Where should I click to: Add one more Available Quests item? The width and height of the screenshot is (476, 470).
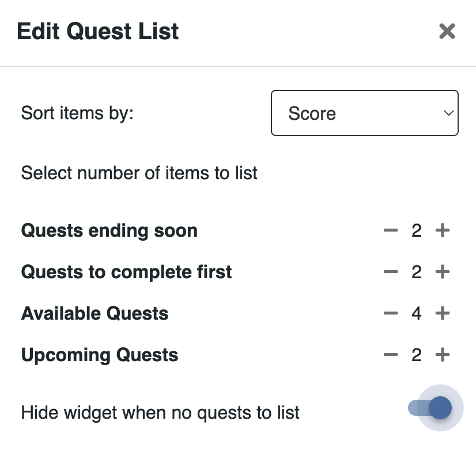[443, 314]
